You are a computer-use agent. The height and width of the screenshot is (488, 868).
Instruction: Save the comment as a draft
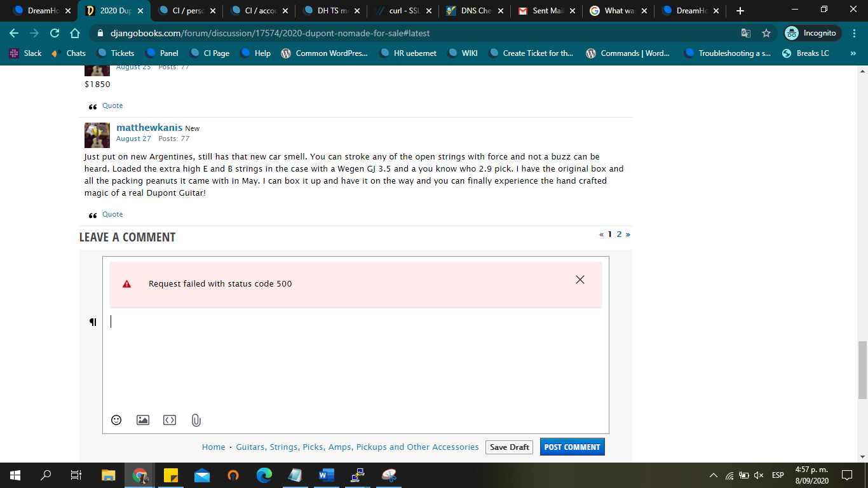(x=509, y=447)
